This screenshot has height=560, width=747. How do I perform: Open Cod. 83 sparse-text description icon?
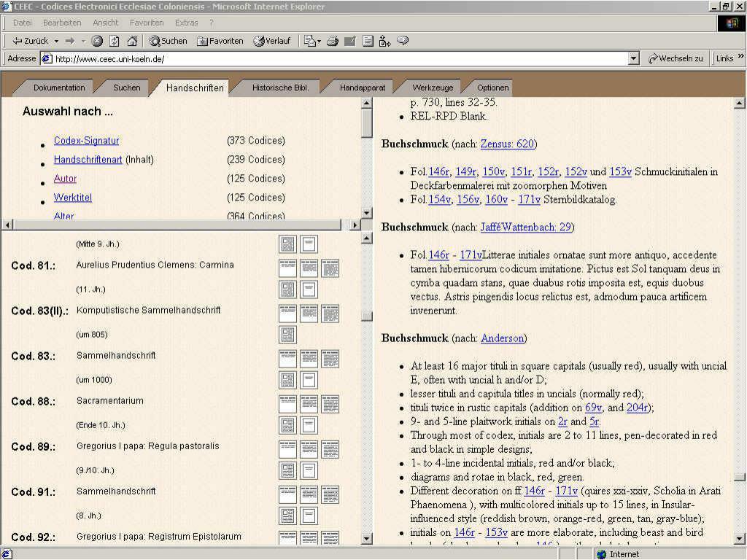[x=287, y=359]
